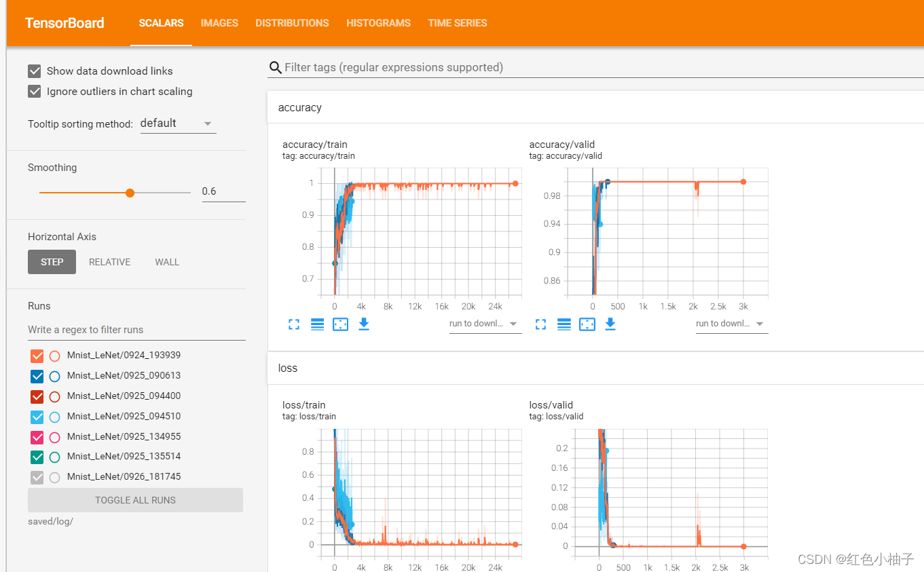This screenshot has width=924, height=572.
Task: Collapse the accuracy section header
Action: 595,107
